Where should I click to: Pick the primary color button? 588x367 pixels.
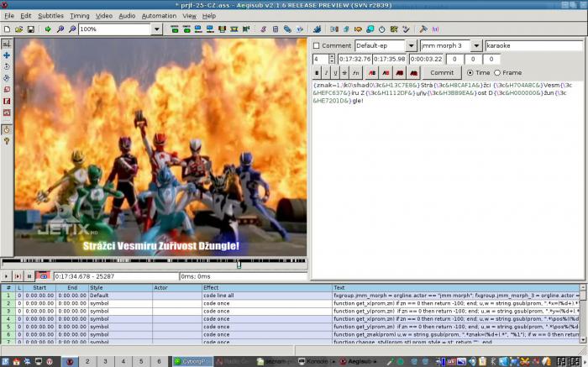(372, 73)
